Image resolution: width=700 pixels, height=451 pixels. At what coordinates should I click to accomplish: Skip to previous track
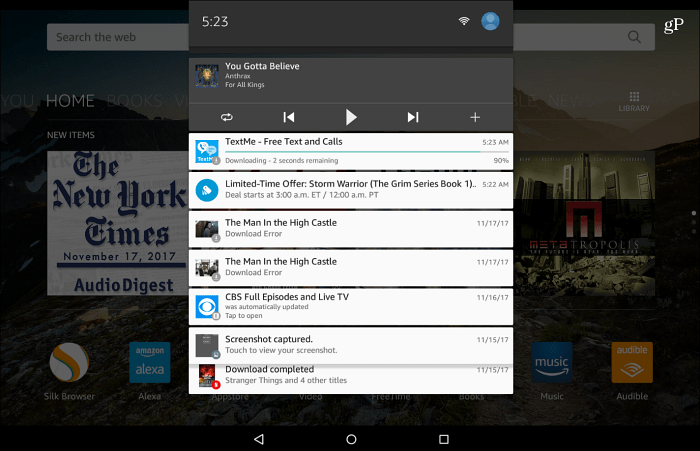coord(289,117)
